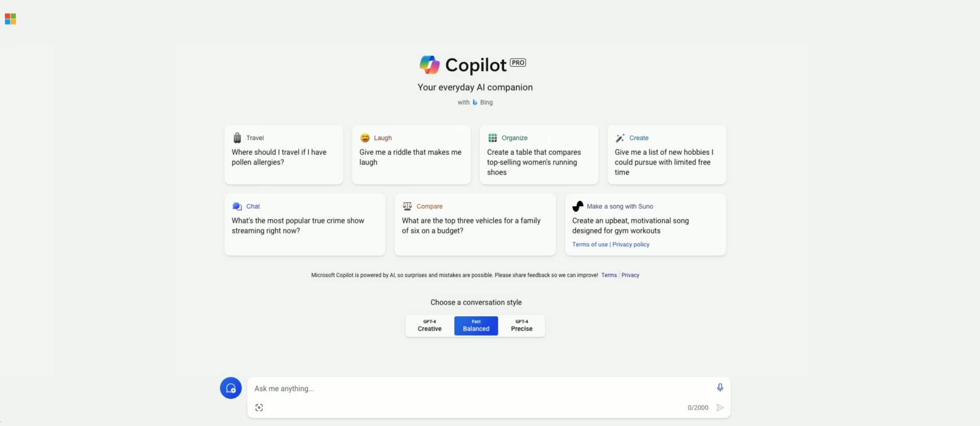The width and height of the screenshot is (980, 426).
Task: Open the Organize running shoes table card
Action: pyautogui.click(x=538, y=155)
